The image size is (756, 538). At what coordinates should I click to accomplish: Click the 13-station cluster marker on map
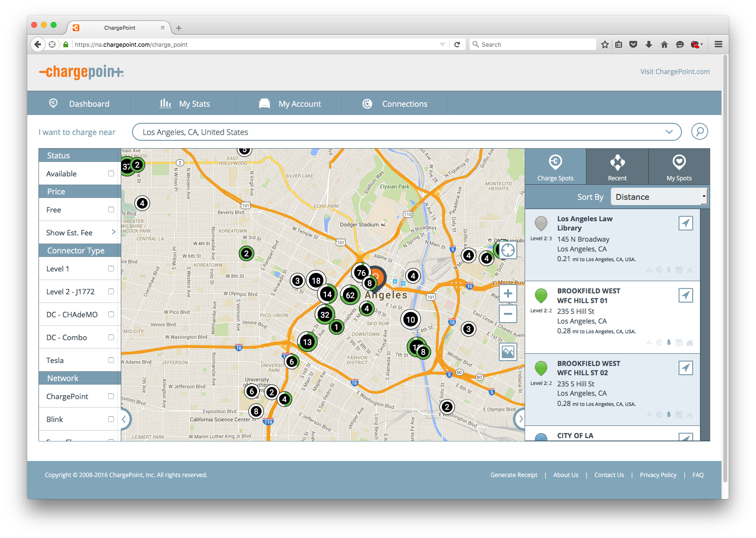click(307, 342)
